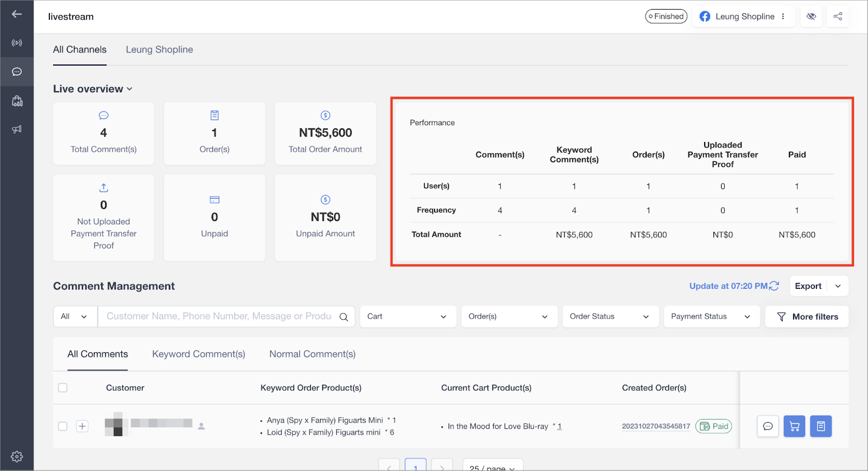Refresh comments via the update icon
868x471 pixels.
[x=774, y=286]
